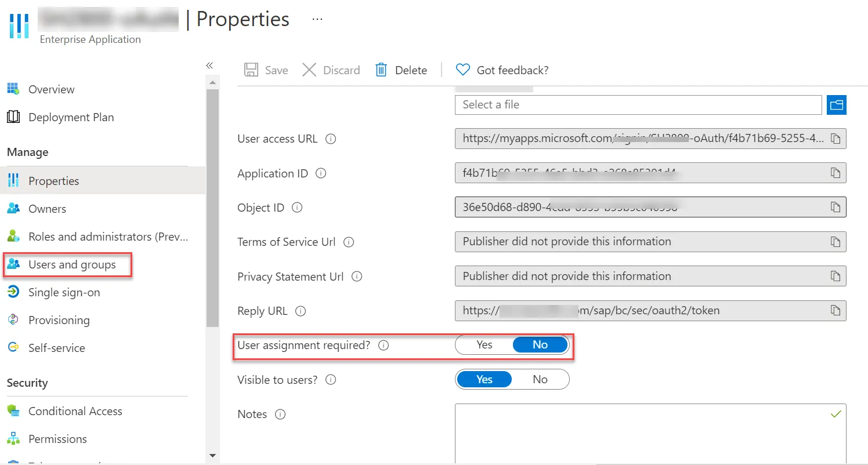Viewport: 868px width, 465px height.
Task: Select Properties in the Manage section
Action: [x=103, y=181]
